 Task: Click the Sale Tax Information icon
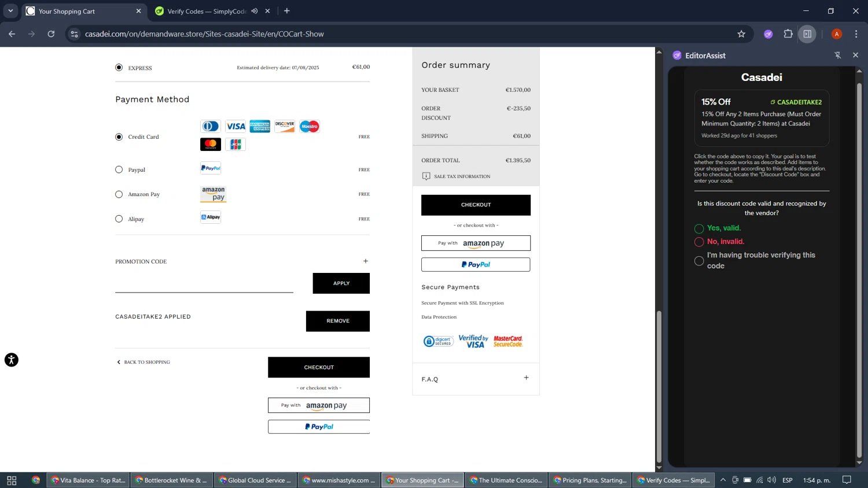pyautogui.click(x=426, y=176)
